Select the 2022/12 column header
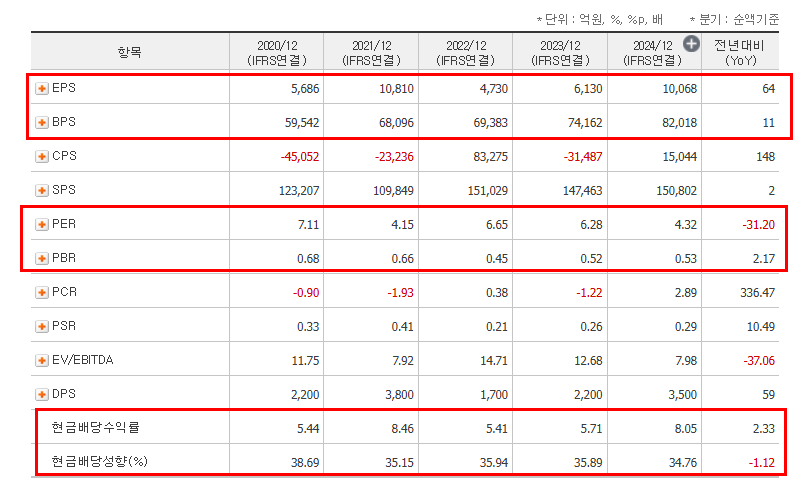 click(x=465, y=53)
